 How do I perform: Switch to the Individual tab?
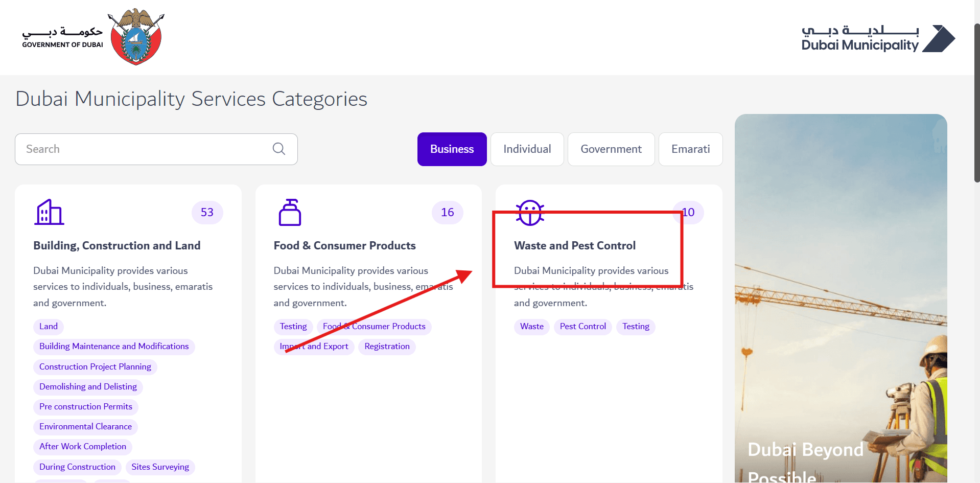click(527, 149)
